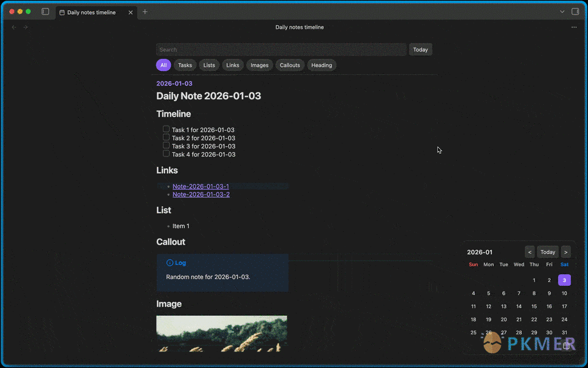Viewport: 588px width, 368px height.
Task: Click Random note for 2026-01-03 text
Action: pos(208,277)
